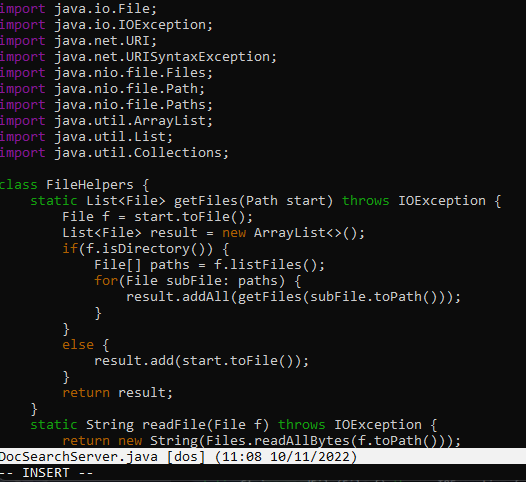Image resolution: width=526 pixels, height=482 pixels.
Task: Place cursor on 'java.net.URI;' import
Action: pos(105,41)
